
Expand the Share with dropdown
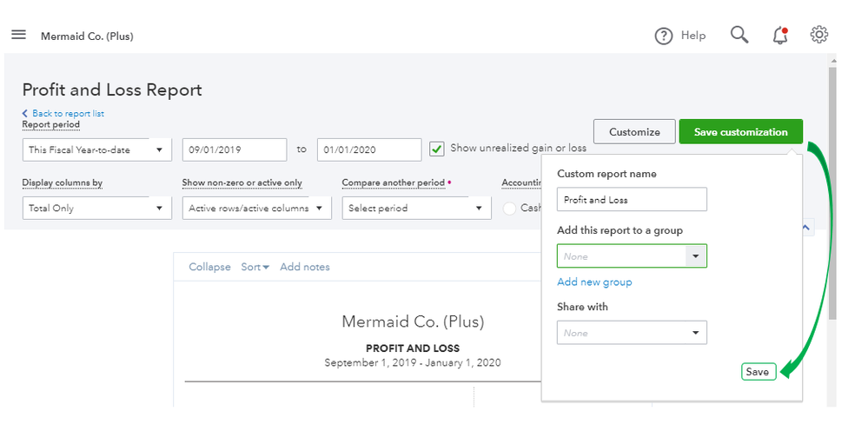click(632, 333)
